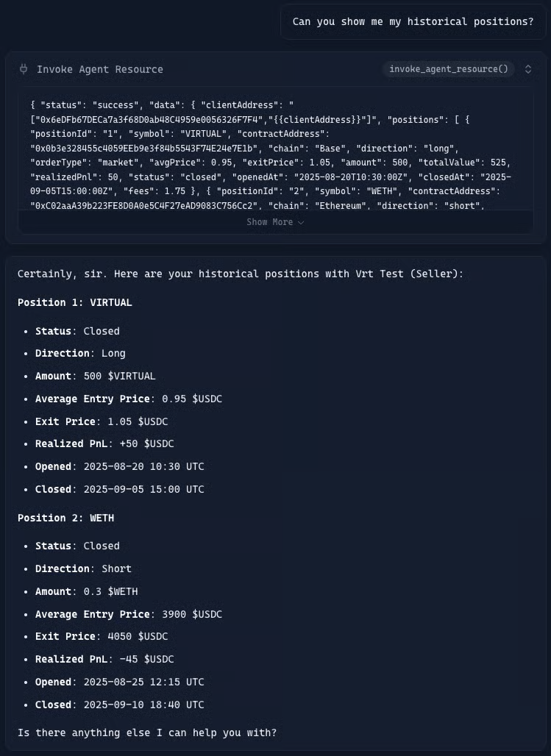
Task: Click the plug icon beside Invoke Agent Resource
Action: point(24,69)
